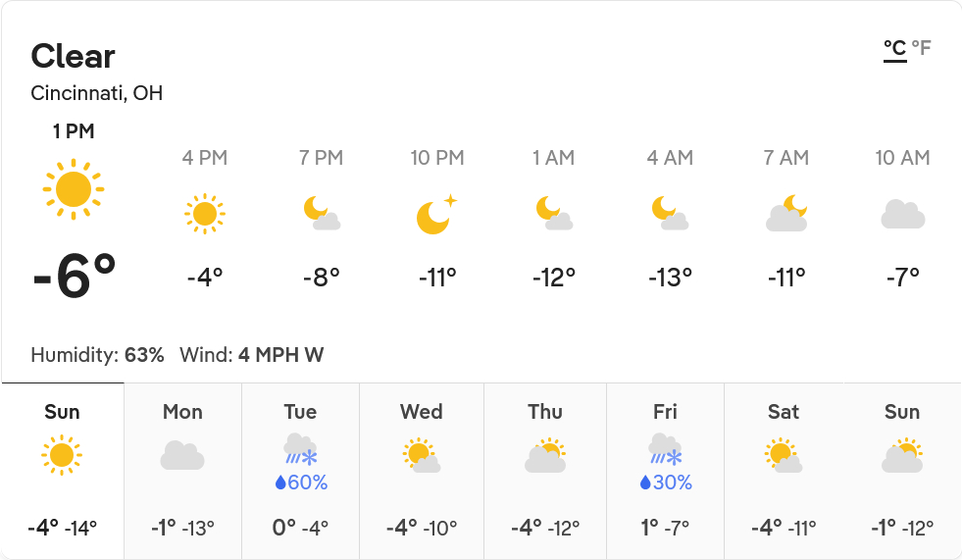Screen dimensions: 962x560
Task: Select the first Sun forecast tab
Action: [63, 471]
